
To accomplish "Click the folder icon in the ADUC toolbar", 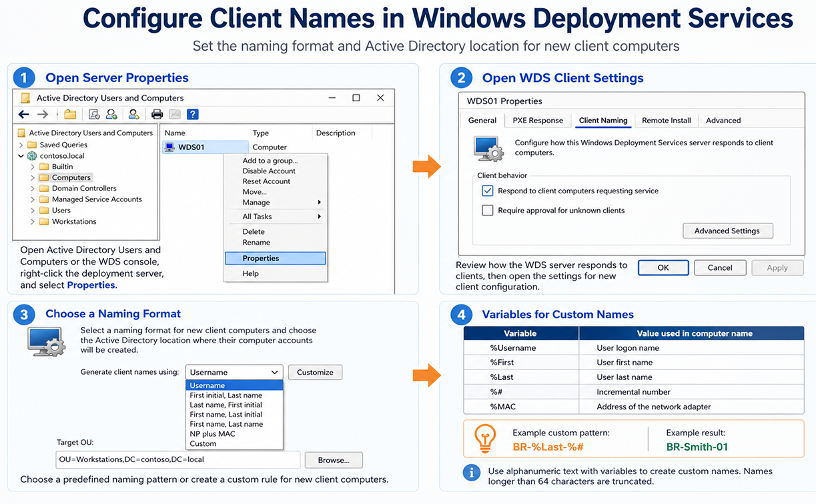I will click(x=69, y=114).
